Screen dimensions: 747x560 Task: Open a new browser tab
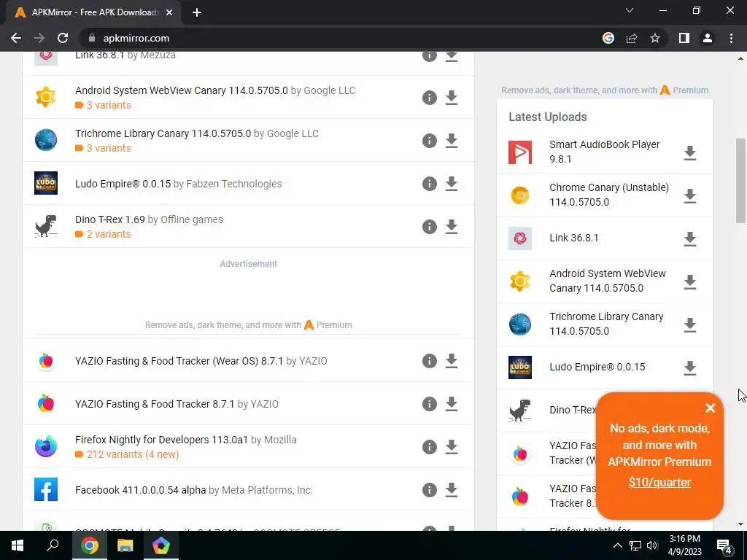[197, 12]
